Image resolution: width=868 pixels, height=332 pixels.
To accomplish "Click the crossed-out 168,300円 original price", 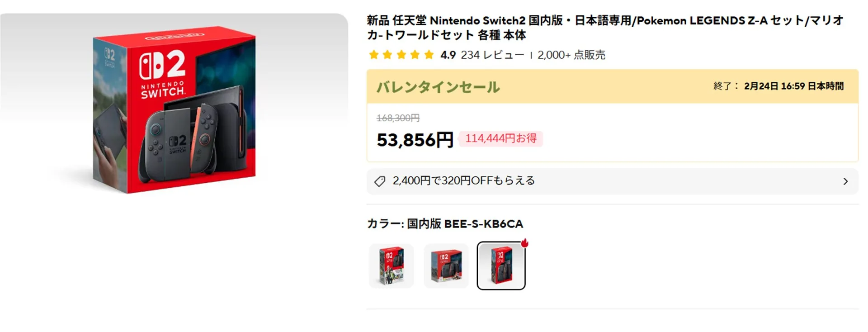I will 398,118.
